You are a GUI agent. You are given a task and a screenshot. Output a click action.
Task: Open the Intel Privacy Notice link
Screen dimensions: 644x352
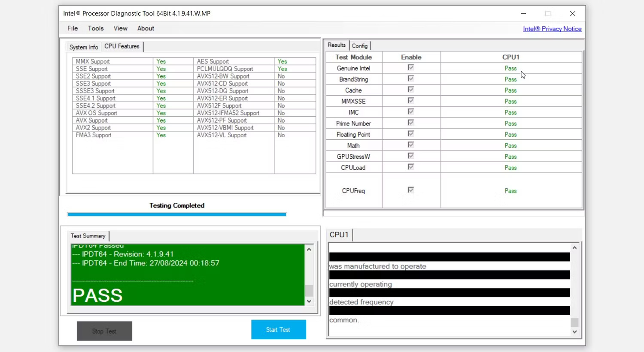552,29
